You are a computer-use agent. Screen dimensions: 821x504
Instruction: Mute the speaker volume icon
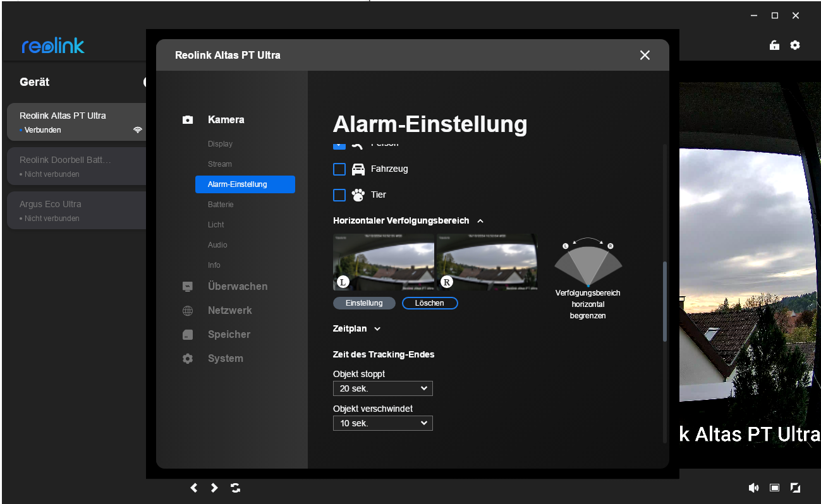pos(753,488)
